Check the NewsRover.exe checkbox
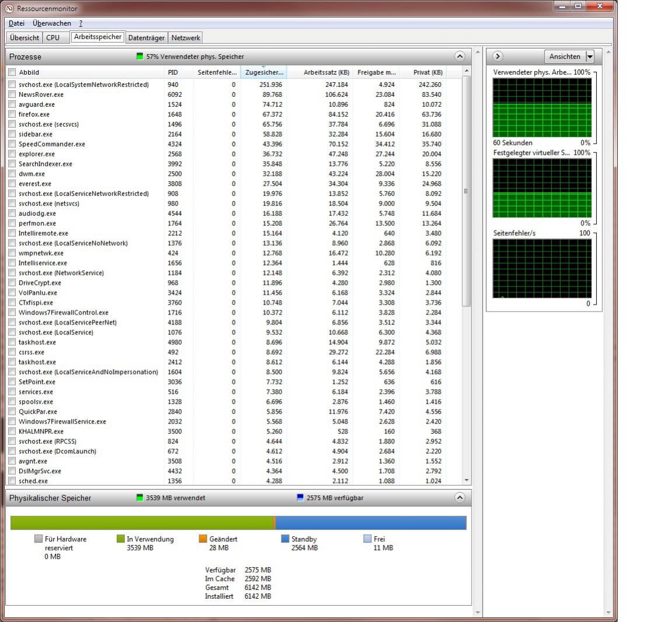672x622 pixels. (12, 95)
